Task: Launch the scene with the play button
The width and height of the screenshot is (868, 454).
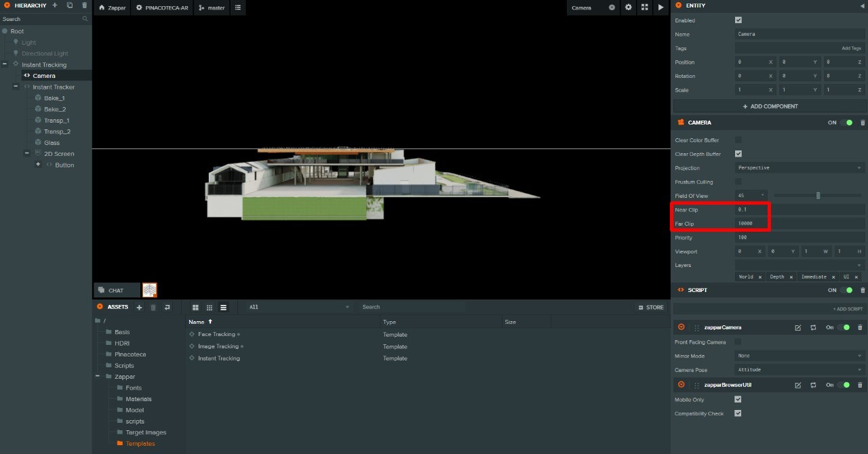Action: [x=660, y=7]
